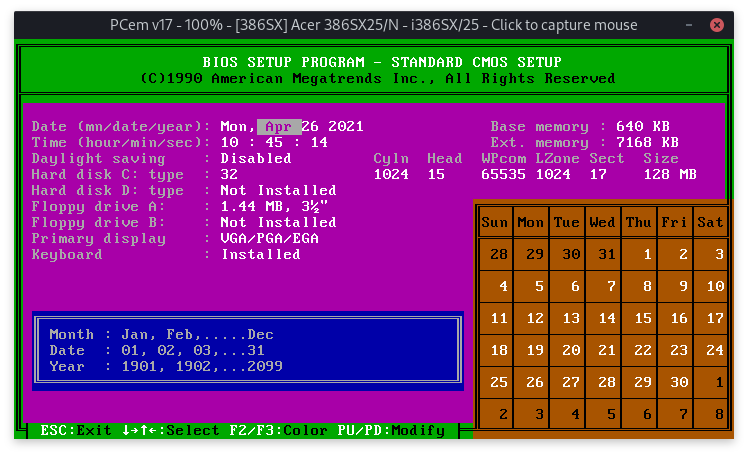
Task: Click the LZone value 1024
Action: [553, 174]
